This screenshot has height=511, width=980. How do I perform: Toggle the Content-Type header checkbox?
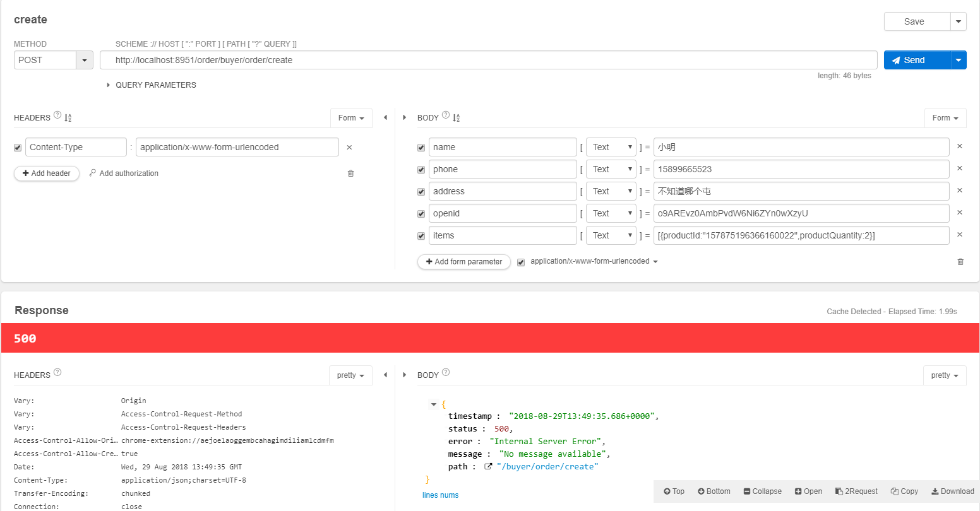[18, 148]
